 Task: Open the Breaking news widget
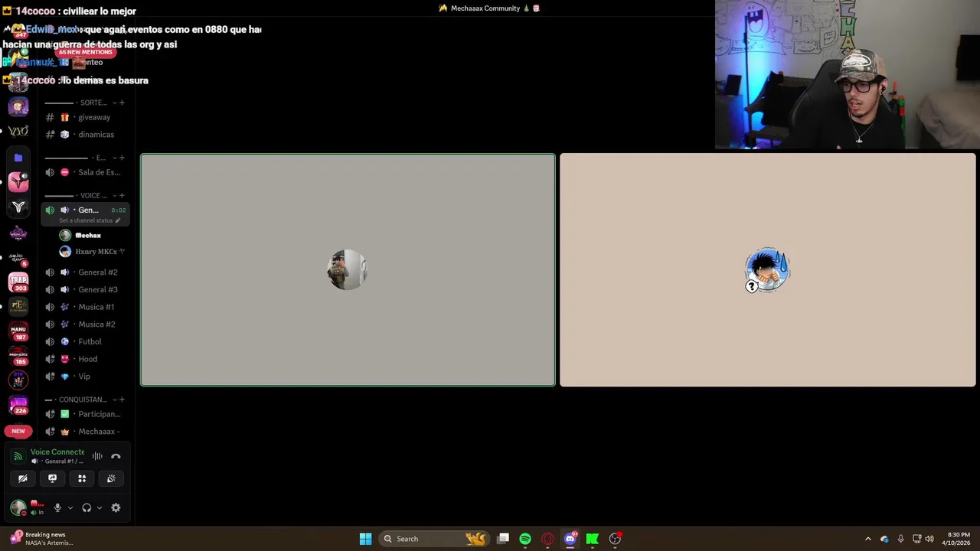[x=42, y=539]
